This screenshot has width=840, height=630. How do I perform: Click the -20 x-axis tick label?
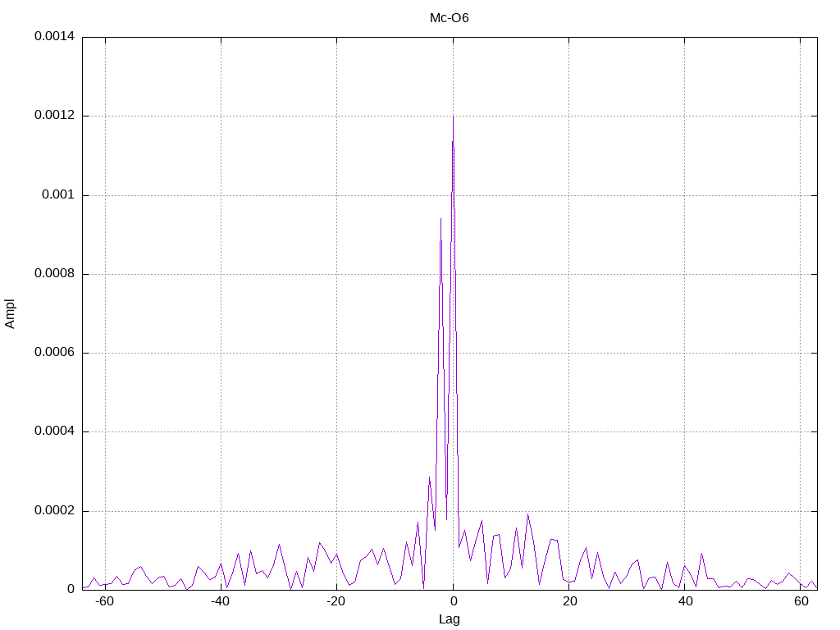[336, 601]
